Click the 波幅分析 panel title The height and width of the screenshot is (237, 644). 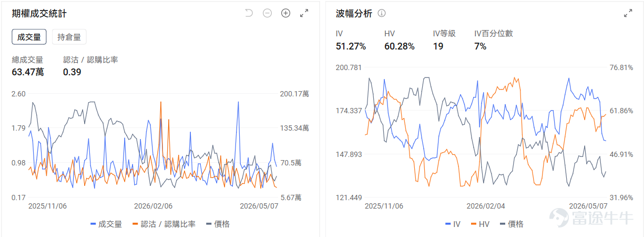tap(354, 14)
